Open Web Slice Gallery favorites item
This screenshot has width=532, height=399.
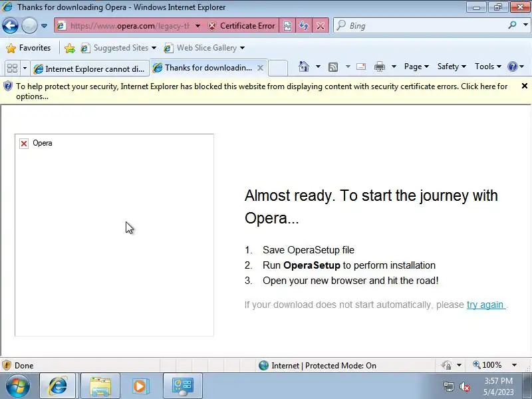tap(204, 48)
